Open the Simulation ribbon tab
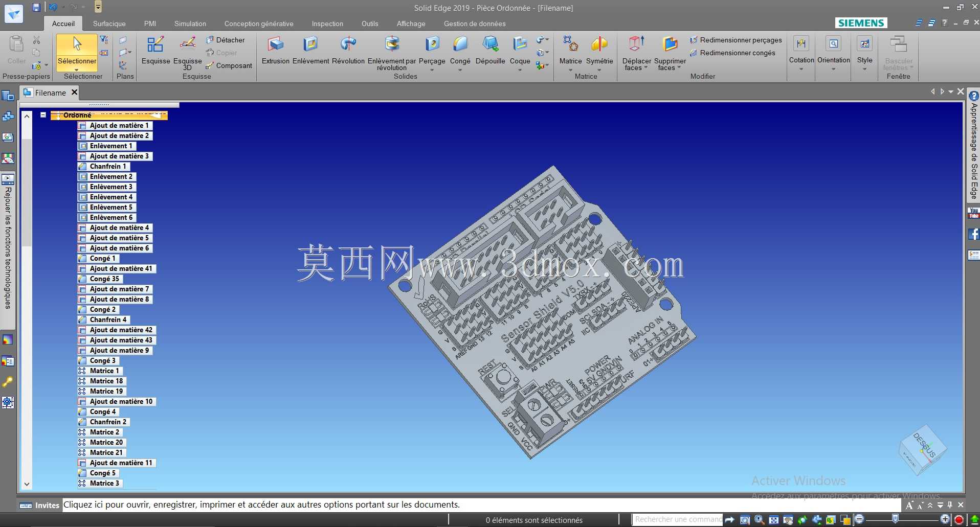980x527 pixels. coord(190,24)
